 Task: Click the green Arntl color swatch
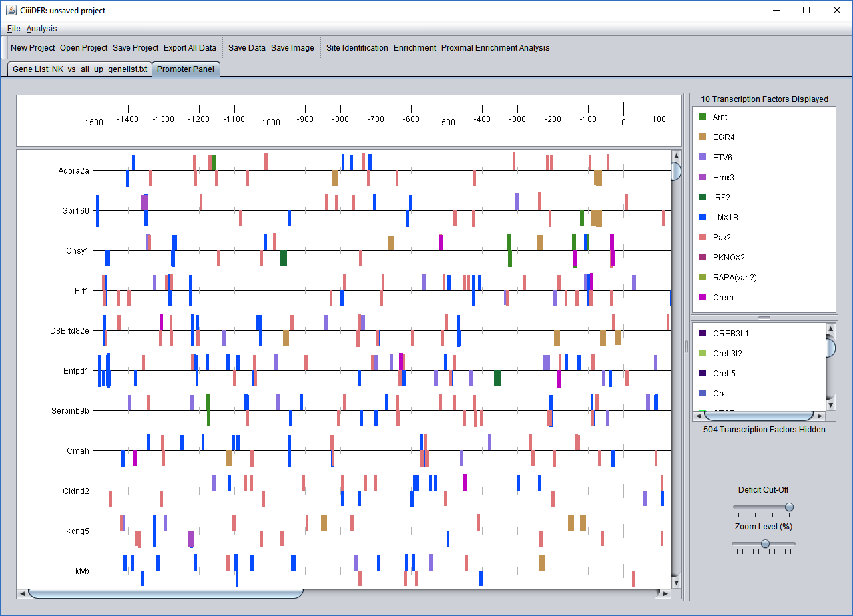pyautogui.click(x=703, y=117)
